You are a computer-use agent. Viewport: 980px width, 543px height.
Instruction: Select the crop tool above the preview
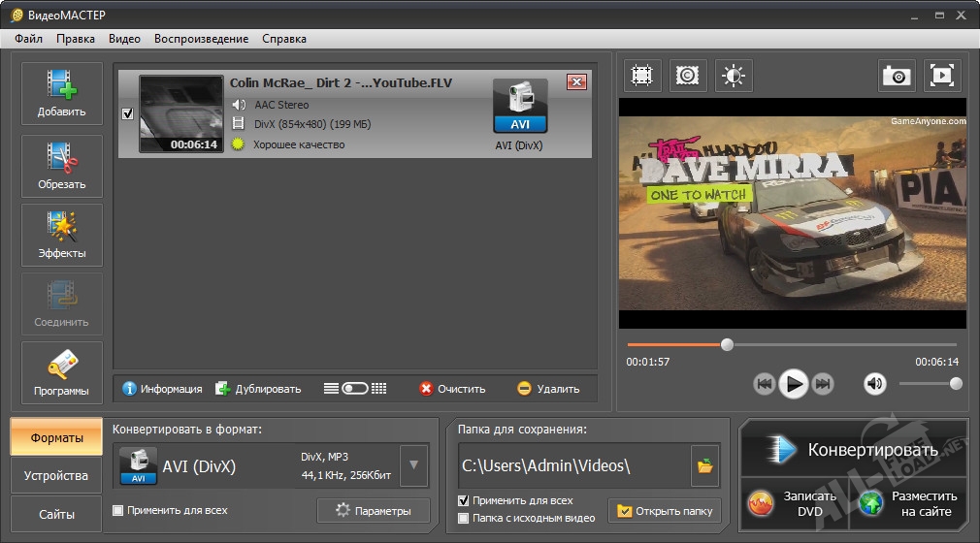point(640,76)
